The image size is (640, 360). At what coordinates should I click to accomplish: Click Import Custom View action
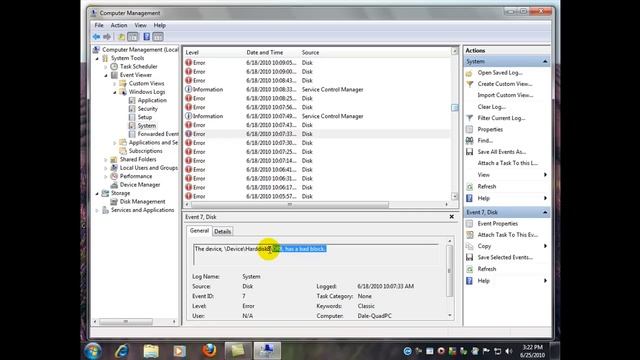pos(505,95)
